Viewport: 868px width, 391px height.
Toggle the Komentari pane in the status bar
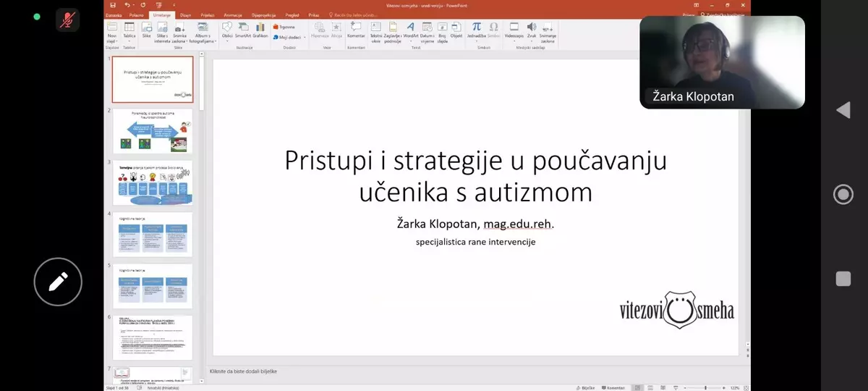tap(615, 387)
